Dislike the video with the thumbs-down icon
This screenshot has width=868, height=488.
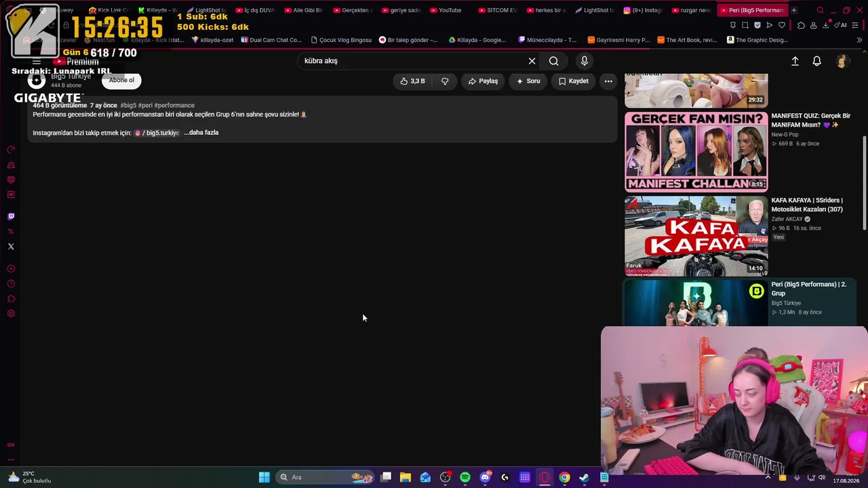tap(445, 81)
